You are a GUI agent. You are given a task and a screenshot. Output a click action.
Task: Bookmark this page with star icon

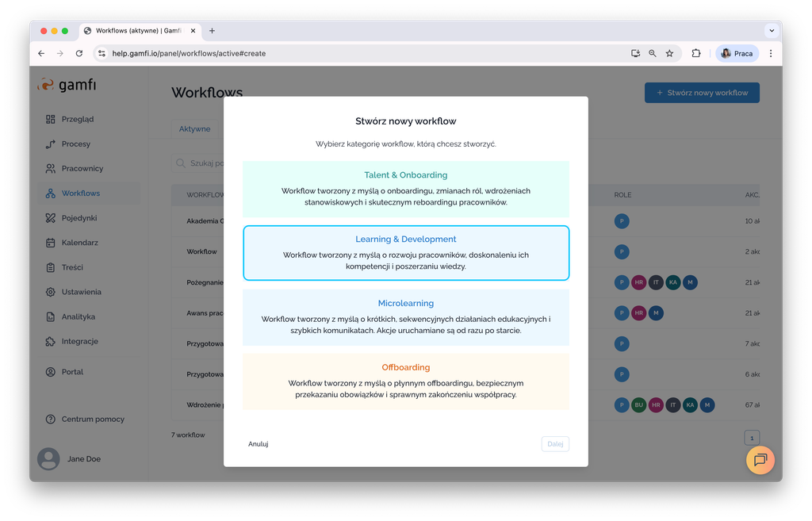[x=669, y=53]
